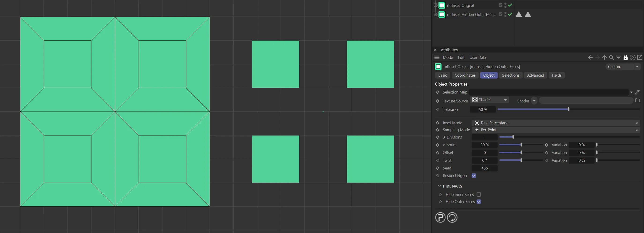Viewport: 644px width, 233px height.
Task: Click the Tolerance slider handle
Action: coord(569,109)
